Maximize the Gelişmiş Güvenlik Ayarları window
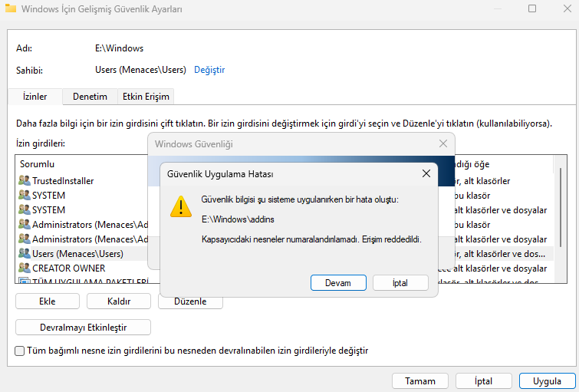 tap(532, 8)
